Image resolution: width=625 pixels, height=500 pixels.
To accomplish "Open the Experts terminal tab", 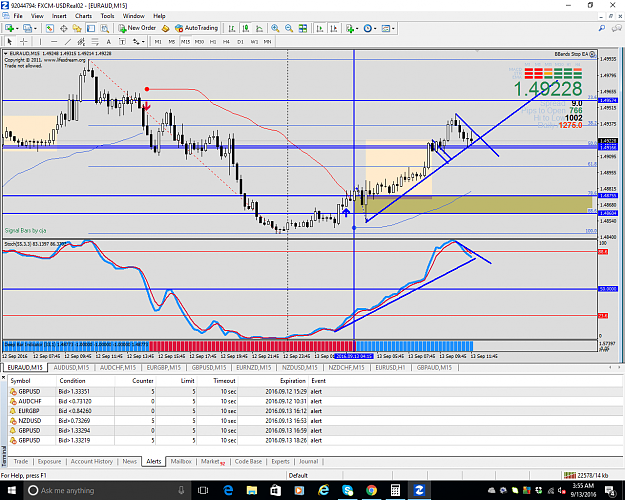I will [x=280, y=461].
